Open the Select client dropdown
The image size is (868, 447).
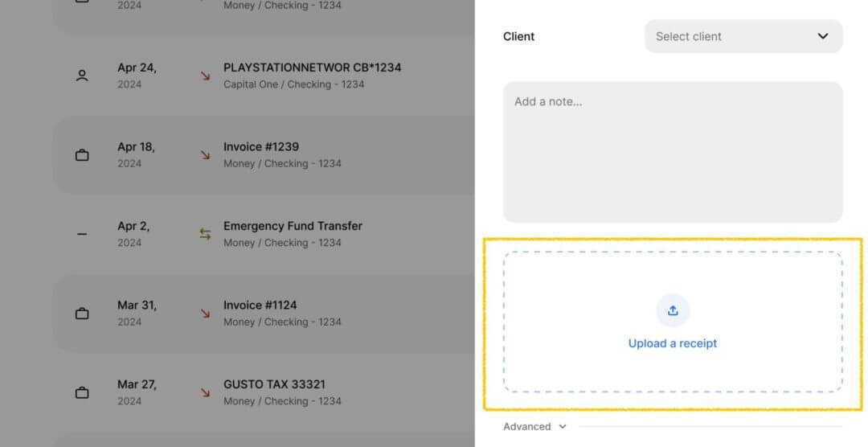pos(743,36)
